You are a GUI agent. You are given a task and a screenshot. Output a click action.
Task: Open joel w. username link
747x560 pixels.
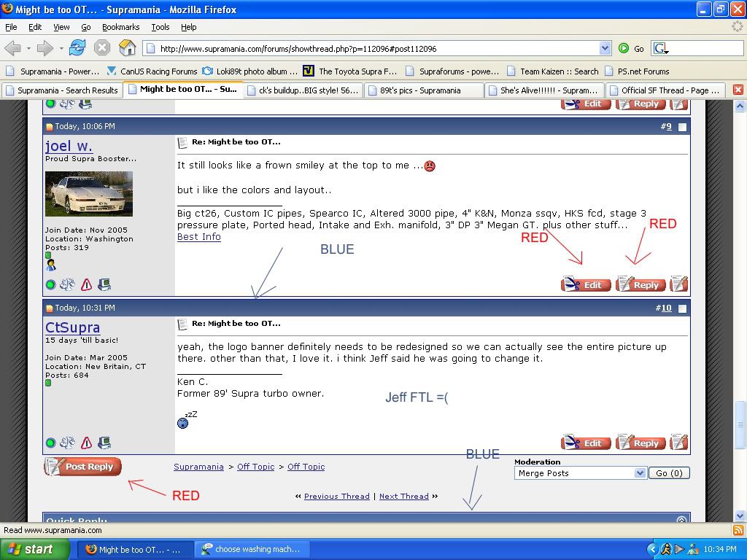click(x=69, y=146)
